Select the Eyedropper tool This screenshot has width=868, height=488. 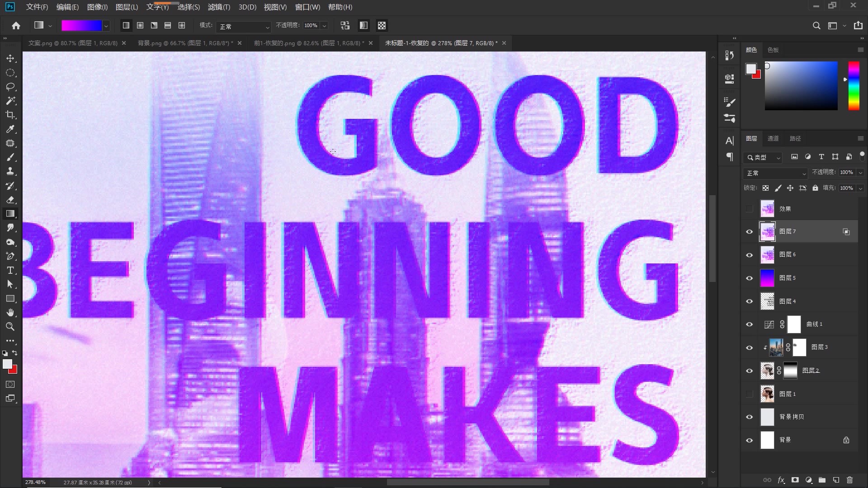point(10,129)
